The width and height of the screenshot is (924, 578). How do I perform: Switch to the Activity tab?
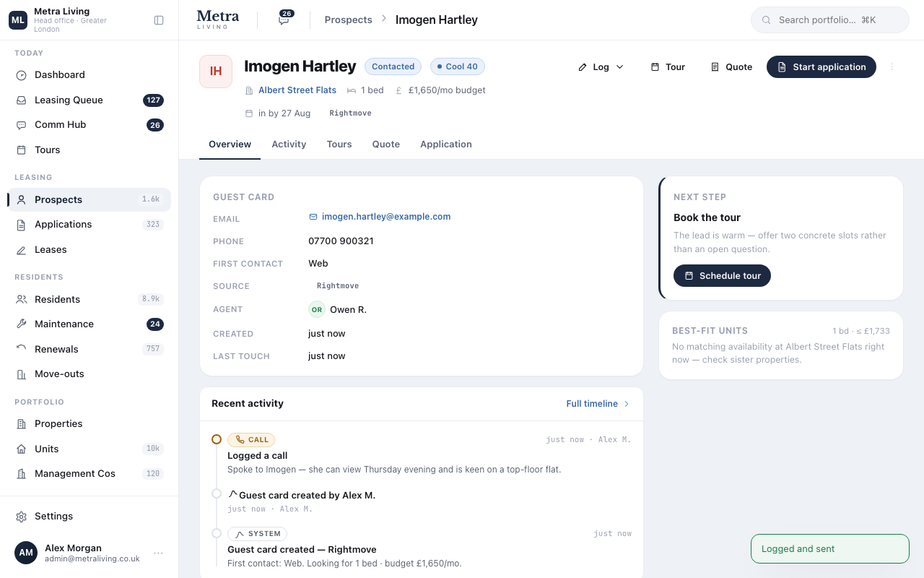289,144
